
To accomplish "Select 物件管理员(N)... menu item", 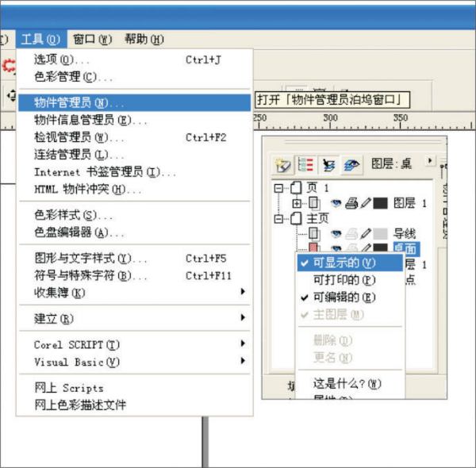I will 133,102.
